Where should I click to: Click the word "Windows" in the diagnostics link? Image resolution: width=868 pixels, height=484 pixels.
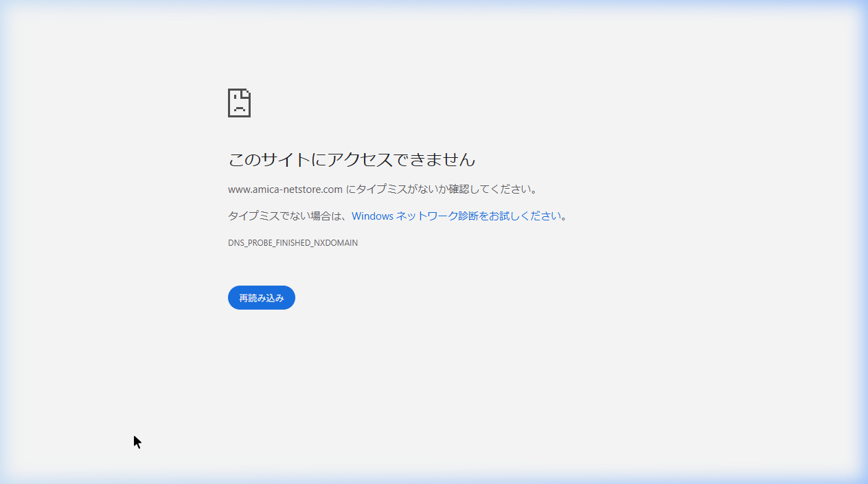[372, 216]
